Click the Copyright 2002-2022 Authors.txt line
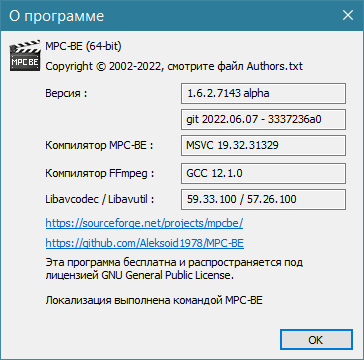364x360 pixels. pyautogui.click(x=174, y=66)
